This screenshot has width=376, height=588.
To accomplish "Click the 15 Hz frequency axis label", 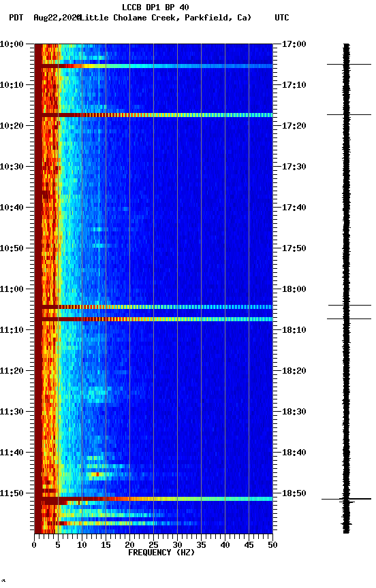I will (x=106, y=545).
